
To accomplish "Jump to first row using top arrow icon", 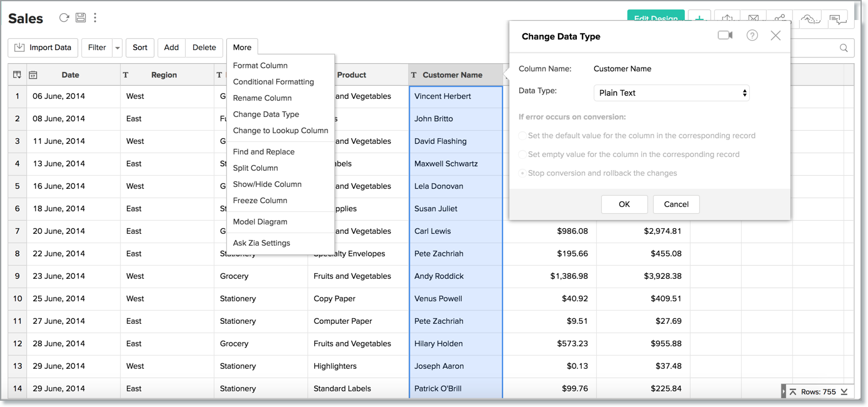I will point(793,392).
